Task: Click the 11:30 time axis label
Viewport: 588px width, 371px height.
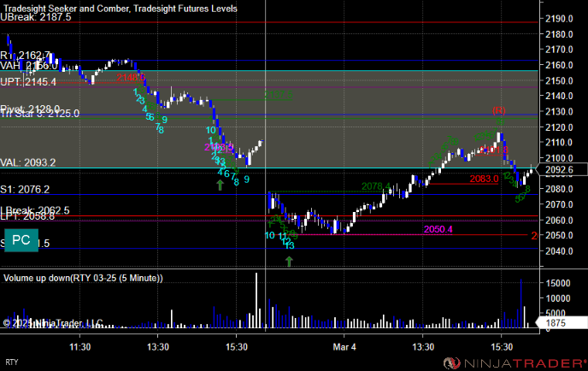Action: pyautogui.click(x=79, y=347)
